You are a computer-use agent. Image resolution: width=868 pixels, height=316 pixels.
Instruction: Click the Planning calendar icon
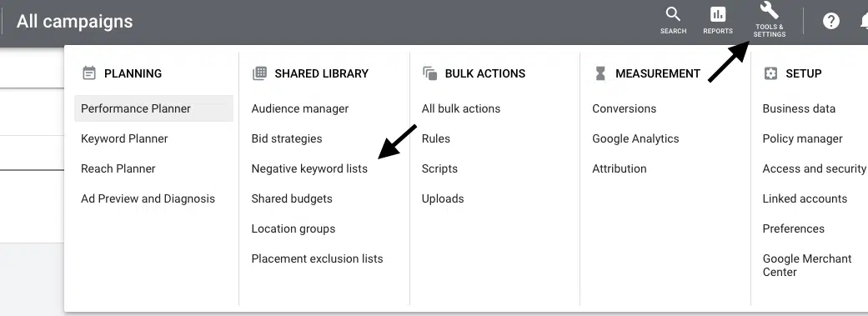pyautogui.click(x=89, y=73)
